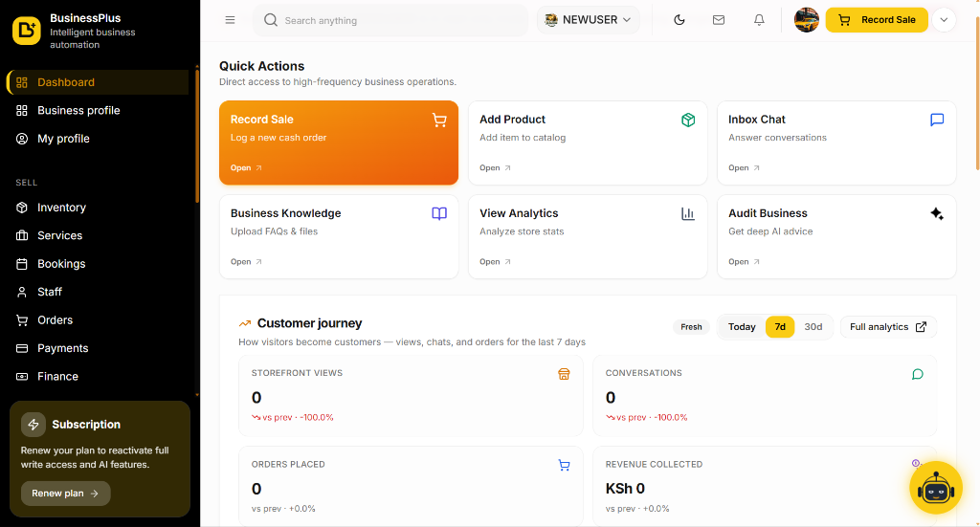
Task: Open the NEWUSER business dropdown
Action: point(589,20)
